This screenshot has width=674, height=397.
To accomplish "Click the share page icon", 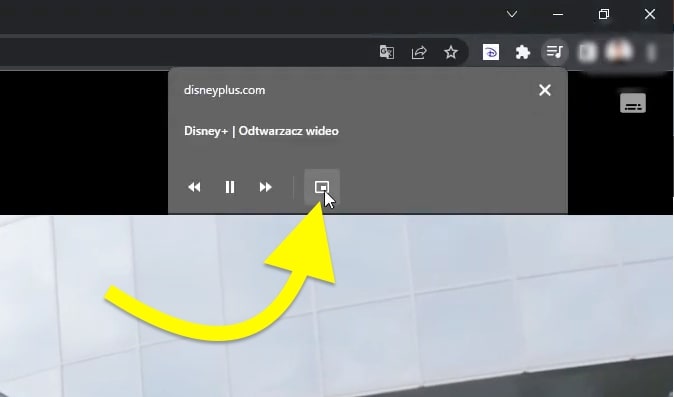I will tap(419, 52).
